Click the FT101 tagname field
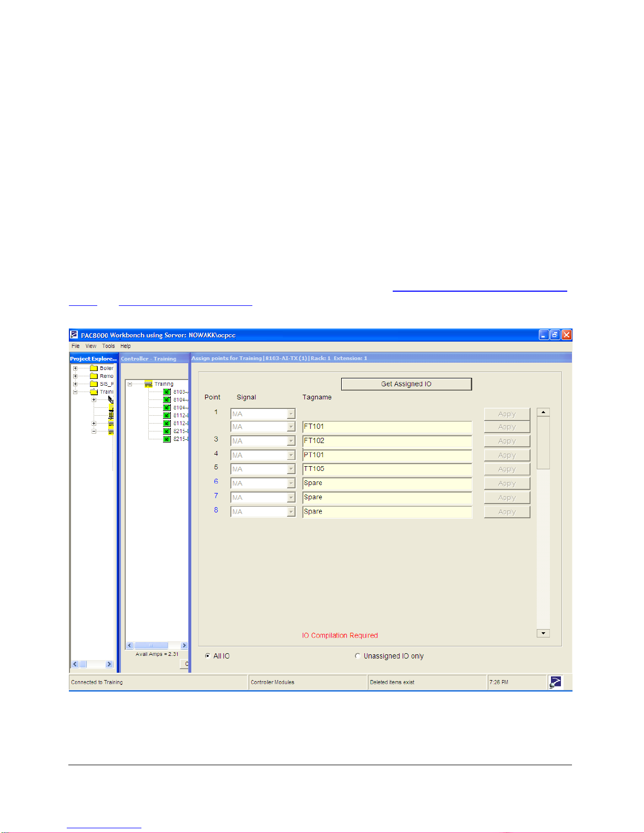This screenshot has width=644, height=833. point(387,427)
